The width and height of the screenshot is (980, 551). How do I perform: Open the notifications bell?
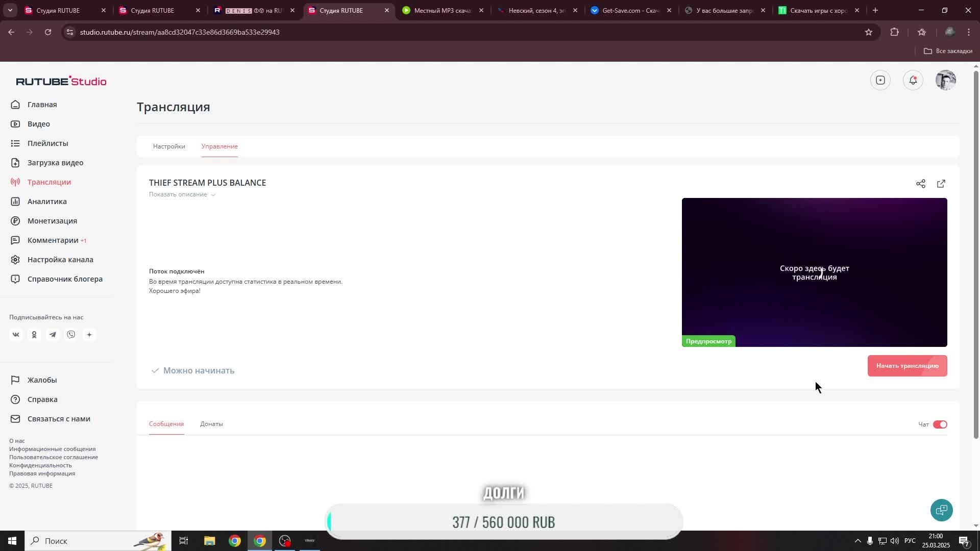tap(913, 80)
